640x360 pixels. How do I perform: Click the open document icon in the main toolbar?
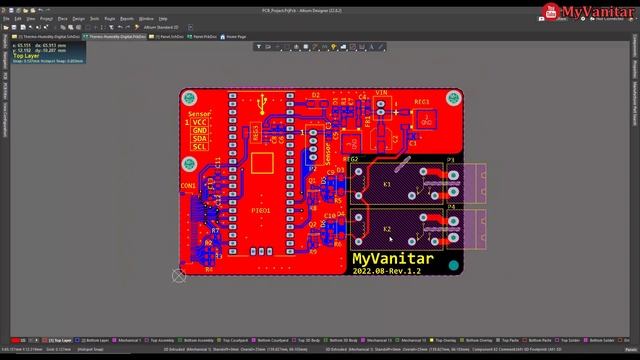click(x=6, y=27)
